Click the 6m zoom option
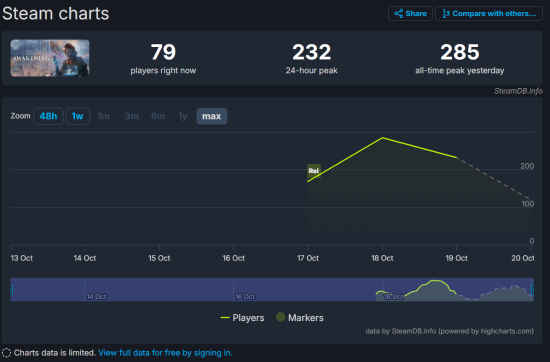The image size is (550, 362). 158,116
